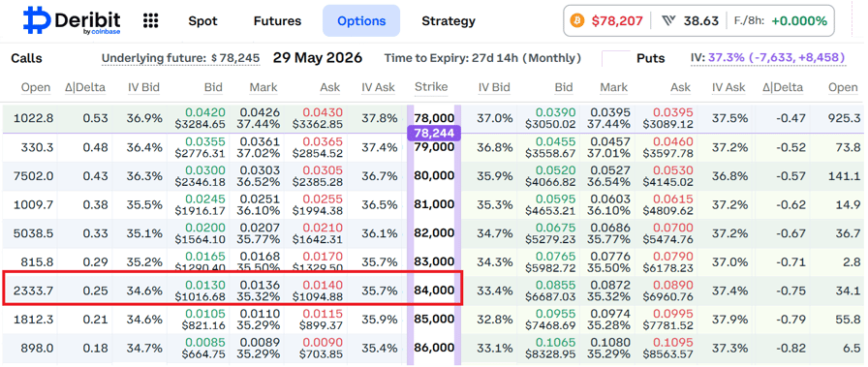Screen dimensions: 868x367
Task: Click the F./8h funding rate value
Action: coord(799,21)
